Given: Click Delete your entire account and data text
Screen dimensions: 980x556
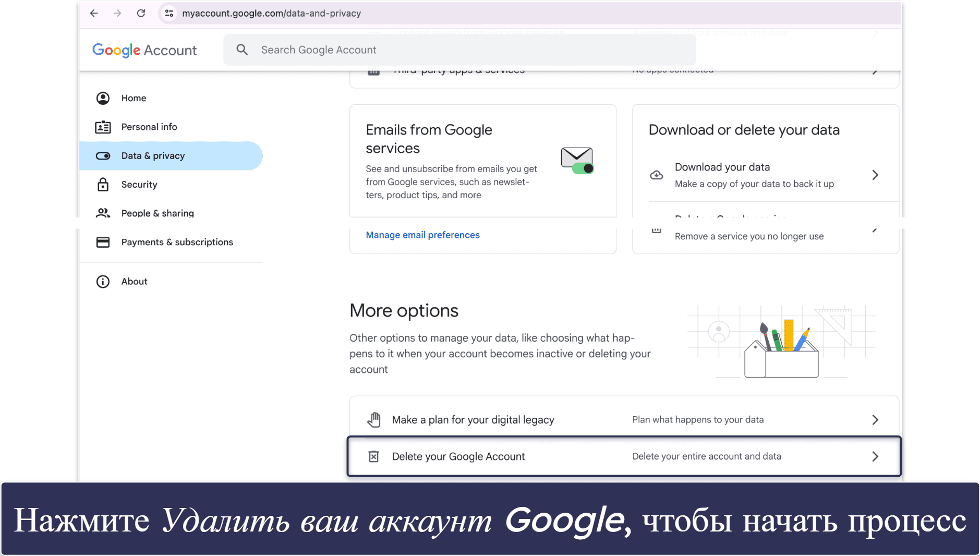Looking at the screenshot, I should click(707, 456).
